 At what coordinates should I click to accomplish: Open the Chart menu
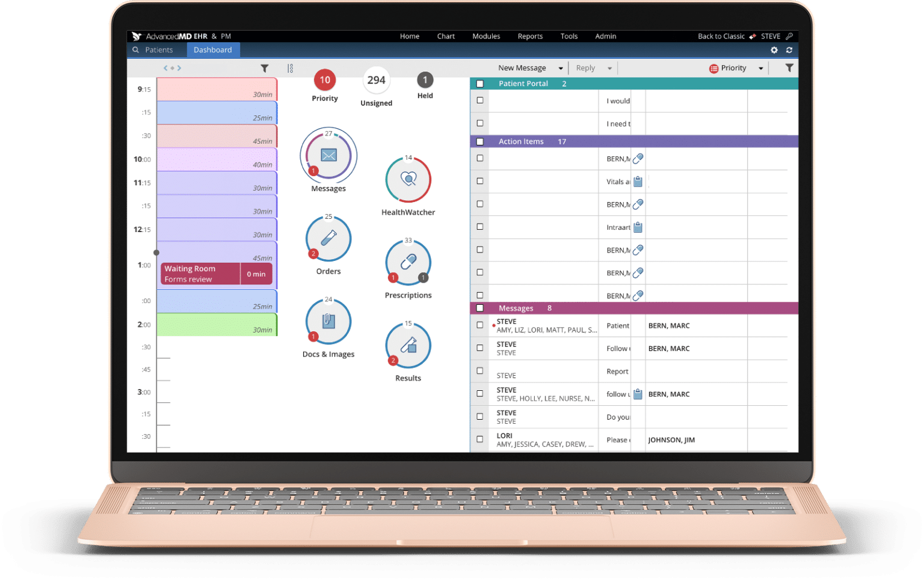click(446, 36)
